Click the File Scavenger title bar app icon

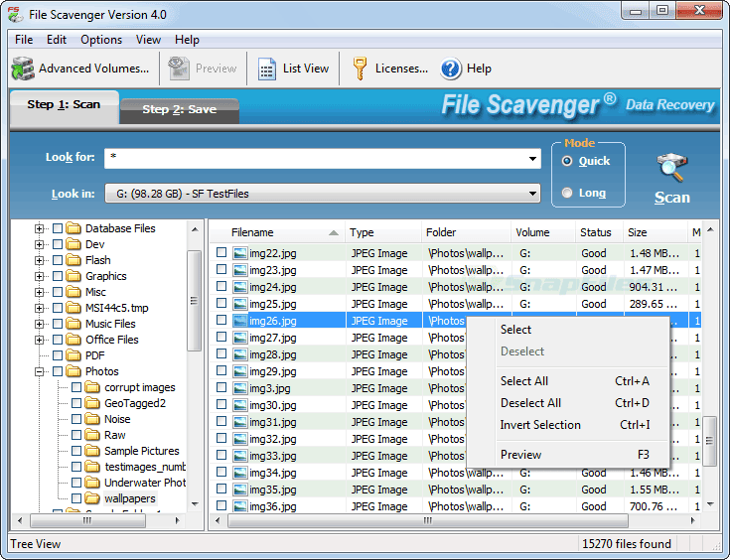click(15, 15)
